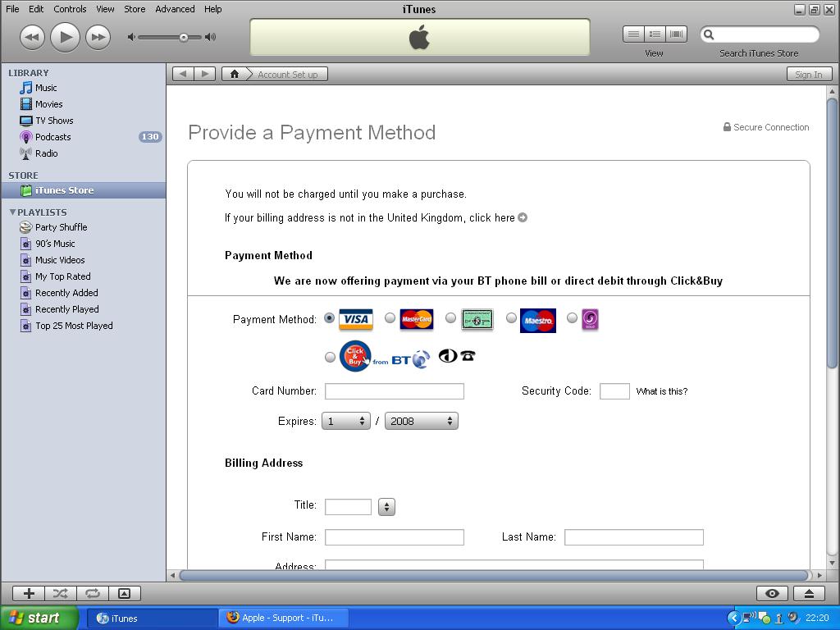Click the Maestro card logo
Viewport: 840px width, 630px height.
click(x=538, y=321)
